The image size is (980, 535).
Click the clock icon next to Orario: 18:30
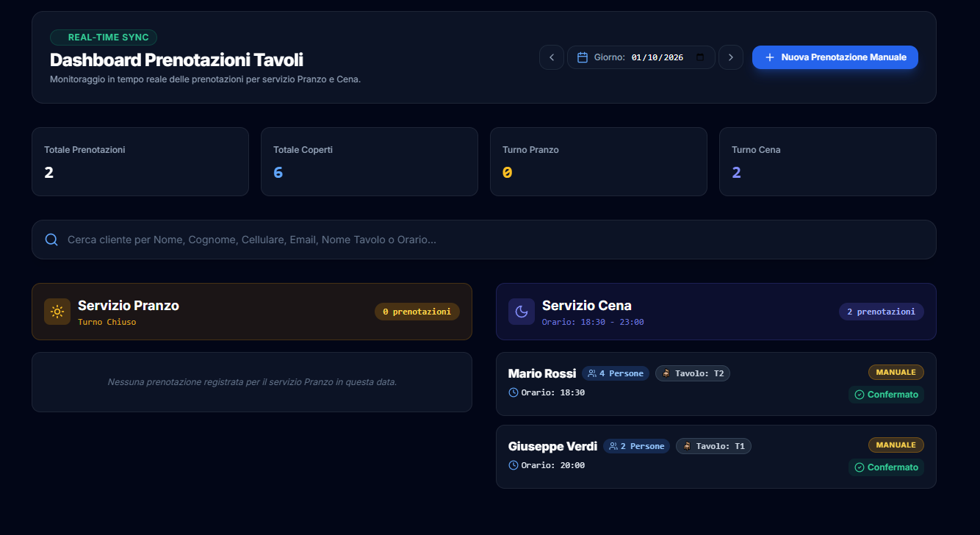click(514, 392)
